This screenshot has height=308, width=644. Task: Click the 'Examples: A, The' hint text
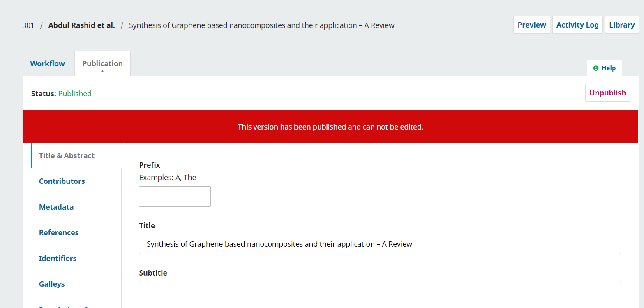tap(168, 178)
